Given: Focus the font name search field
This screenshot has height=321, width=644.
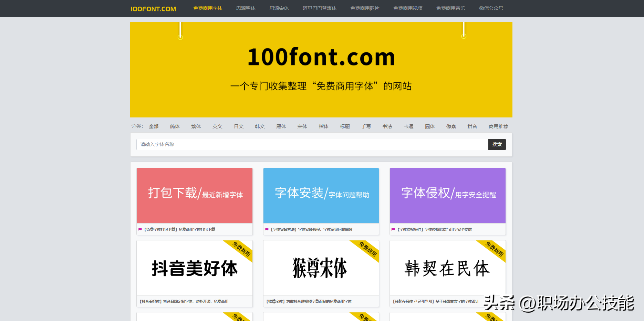Looking at the screenshot, I should (312, 144).
